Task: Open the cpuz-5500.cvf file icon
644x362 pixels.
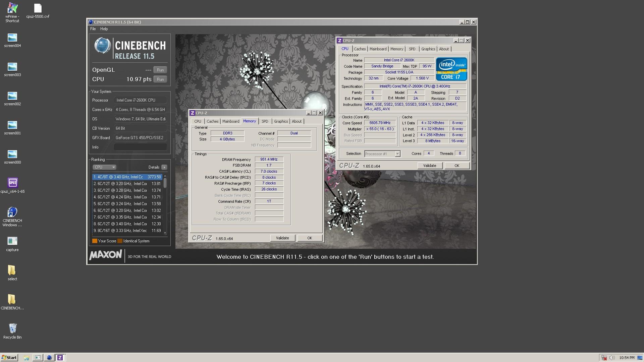Action: 38,11
